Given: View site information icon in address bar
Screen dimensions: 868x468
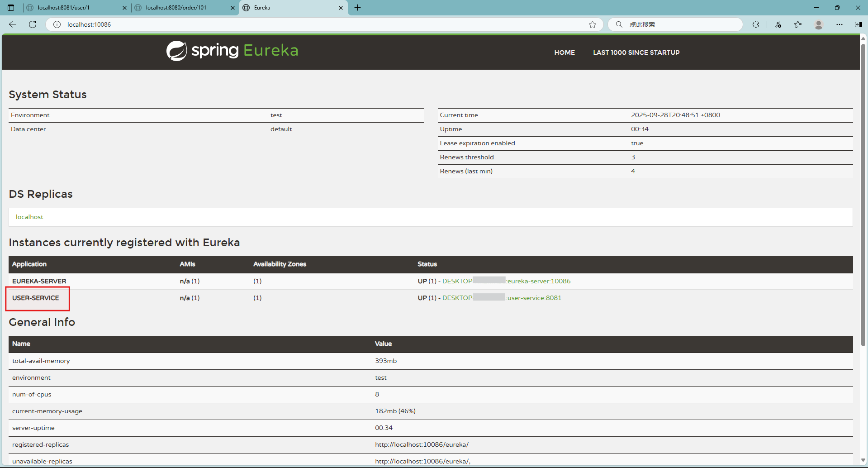Looking at the screenshot, I should click(57, 24).
